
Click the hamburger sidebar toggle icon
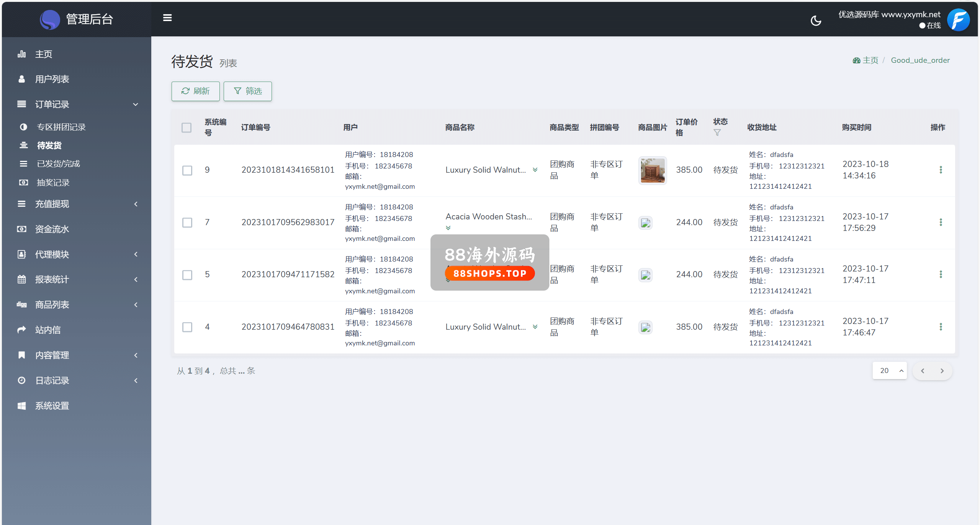point(167,18)
